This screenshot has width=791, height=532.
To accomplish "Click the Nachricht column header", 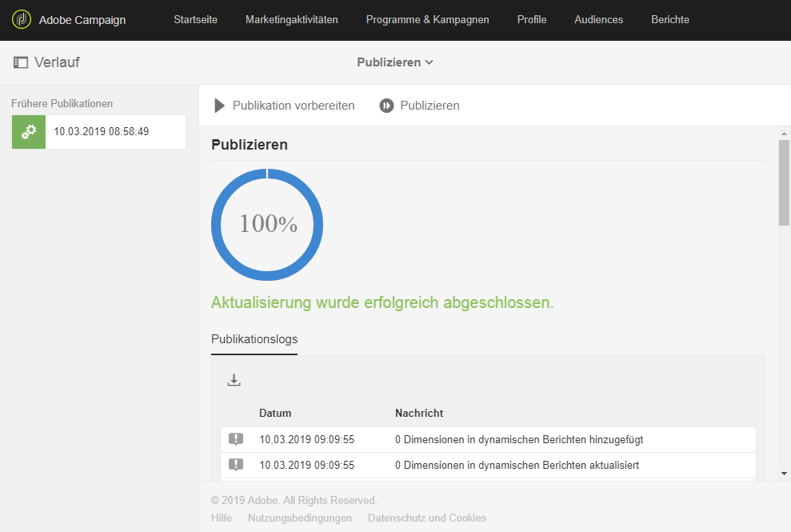I will pos(419,413).
